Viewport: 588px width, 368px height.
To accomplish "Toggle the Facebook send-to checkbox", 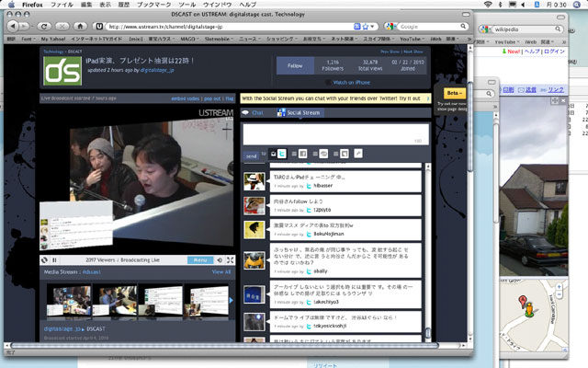I will tap(294, 154).
